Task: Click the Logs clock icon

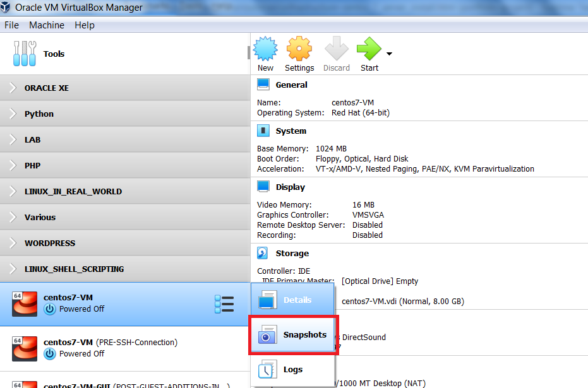Action: point(268,370)
